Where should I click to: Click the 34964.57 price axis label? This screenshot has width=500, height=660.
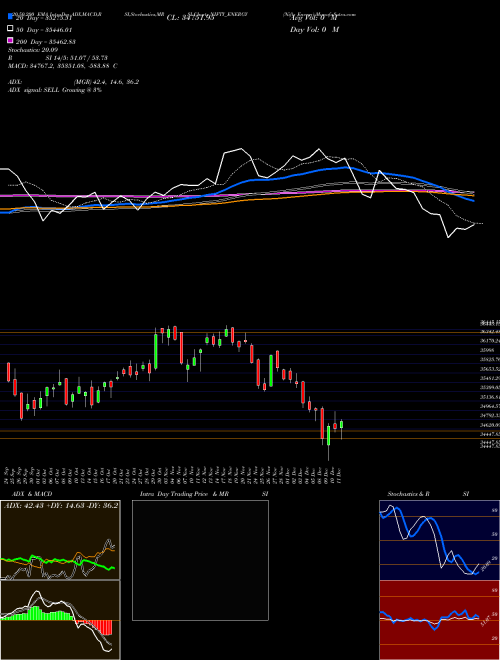pos(490,407)
